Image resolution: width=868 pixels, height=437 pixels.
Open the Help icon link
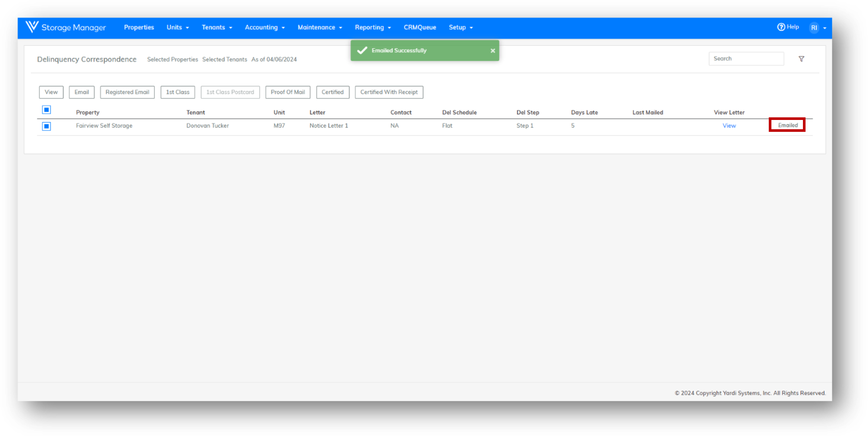coord(781,27)
